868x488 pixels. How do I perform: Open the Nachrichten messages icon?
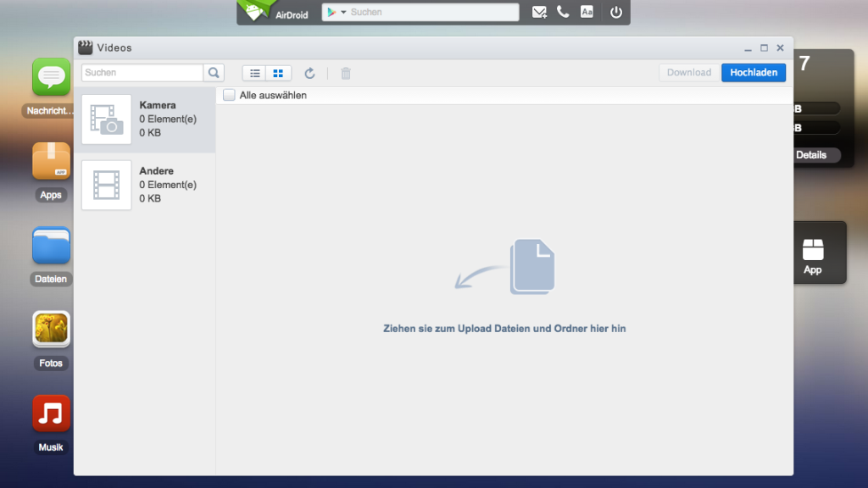coord(51,77)
